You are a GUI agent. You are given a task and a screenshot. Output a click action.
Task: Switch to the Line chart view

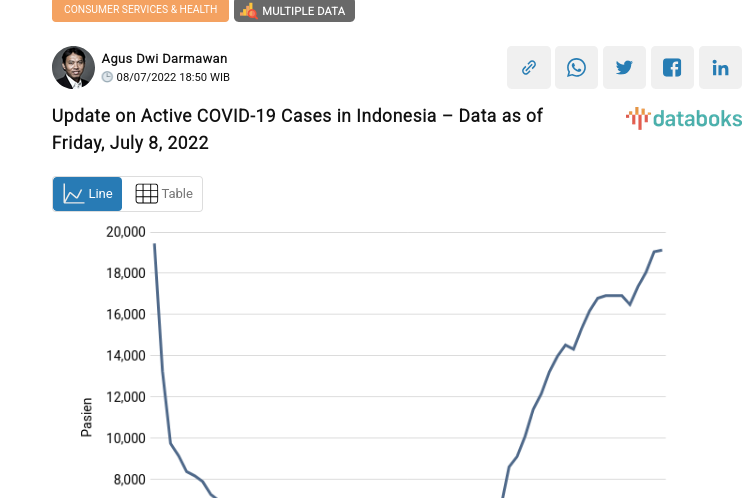pyautogui.click(x=88, y=194)
